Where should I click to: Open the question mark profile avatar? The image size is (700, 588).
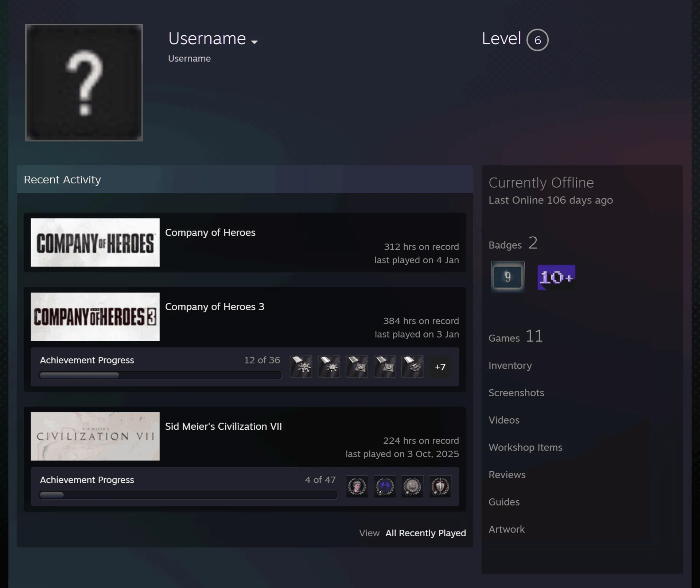[84, 82]
